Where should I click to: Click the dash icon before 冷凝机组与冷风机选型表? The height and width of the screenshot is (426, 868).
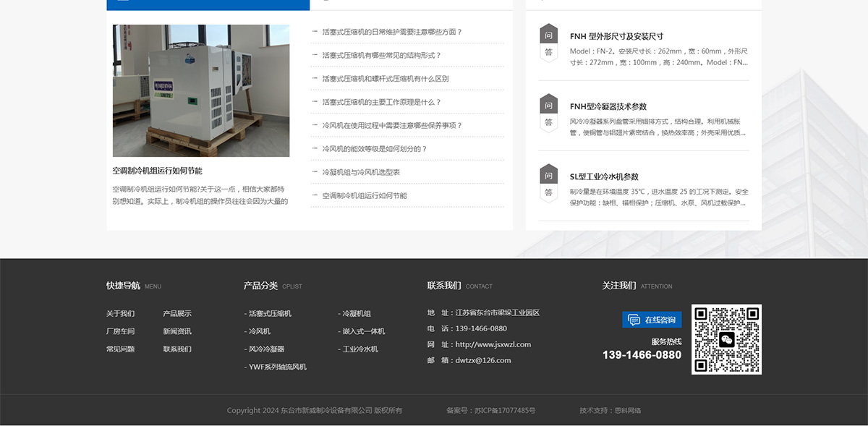point(312,171)
